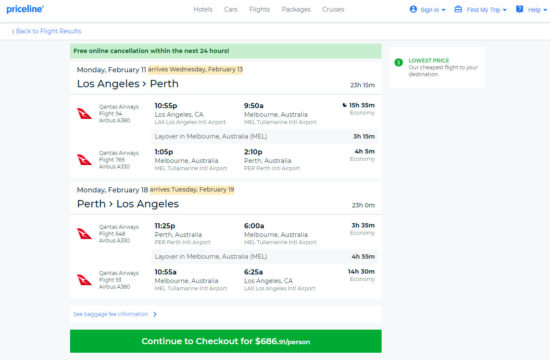Viewport: 550px width, 360px height.
Task: Click the Qantas logo for Flight 648
Action: tap(84, 234)
